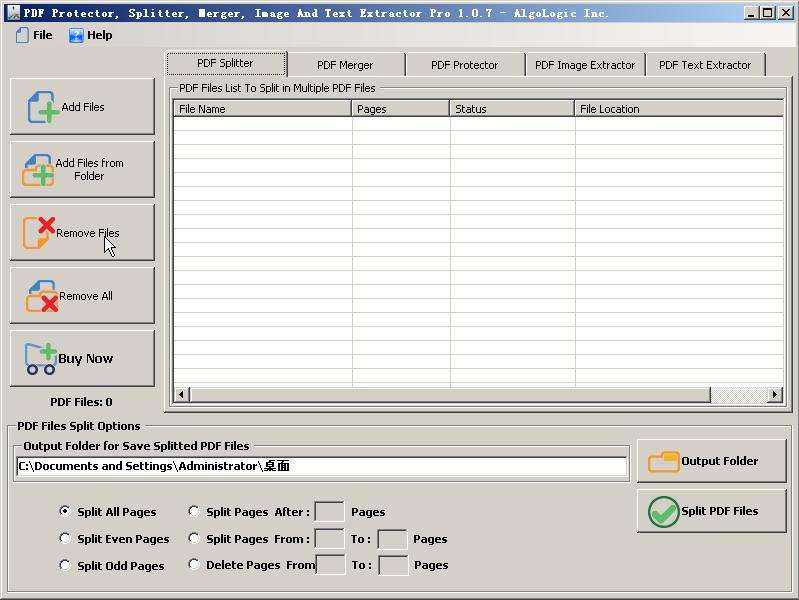Click the Split Pages To end field
The image size is (799, 600).
[392, 539]
